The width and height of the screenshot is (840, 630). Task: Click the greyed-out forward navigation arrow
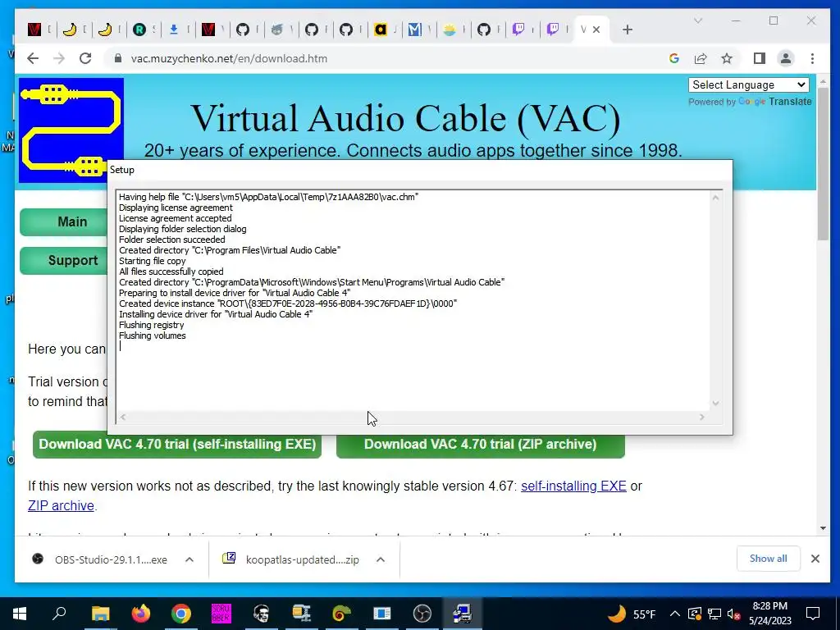coord(59,58)
